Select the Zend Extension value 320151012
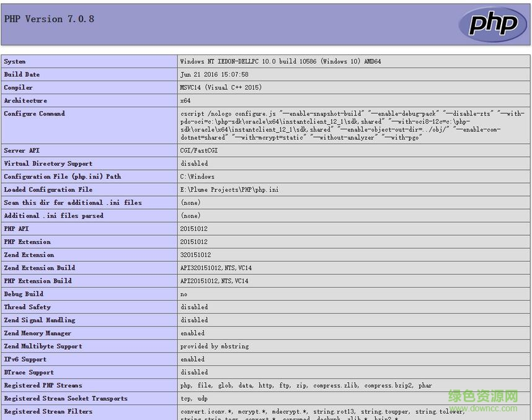532x420 pixels. tap(195, 255)
